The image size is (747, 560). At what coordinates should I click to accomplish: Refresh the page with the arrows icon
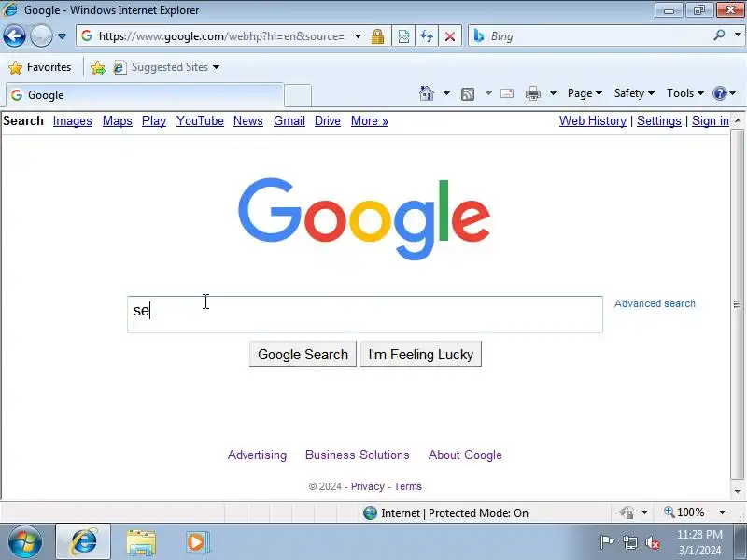427,36
